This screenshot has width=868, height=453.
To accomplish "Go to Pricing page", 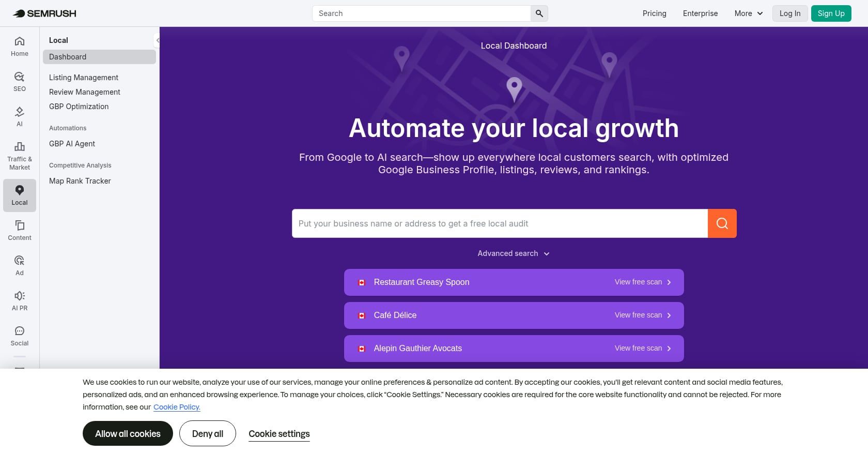I will [655, 13].
